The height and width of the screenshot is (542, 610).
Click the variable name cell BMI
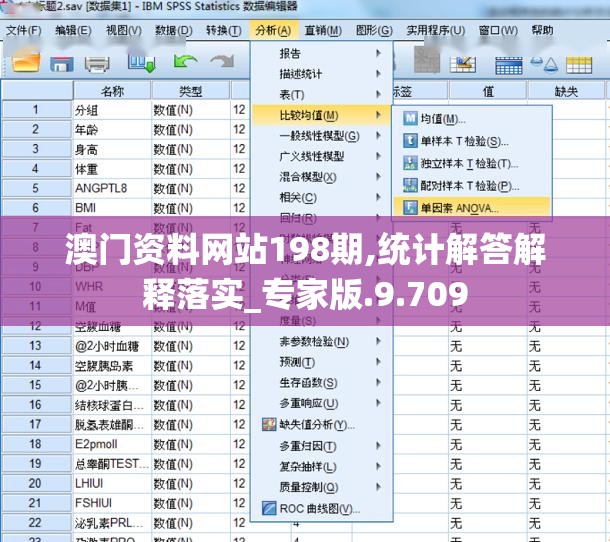tap(112, 208)
